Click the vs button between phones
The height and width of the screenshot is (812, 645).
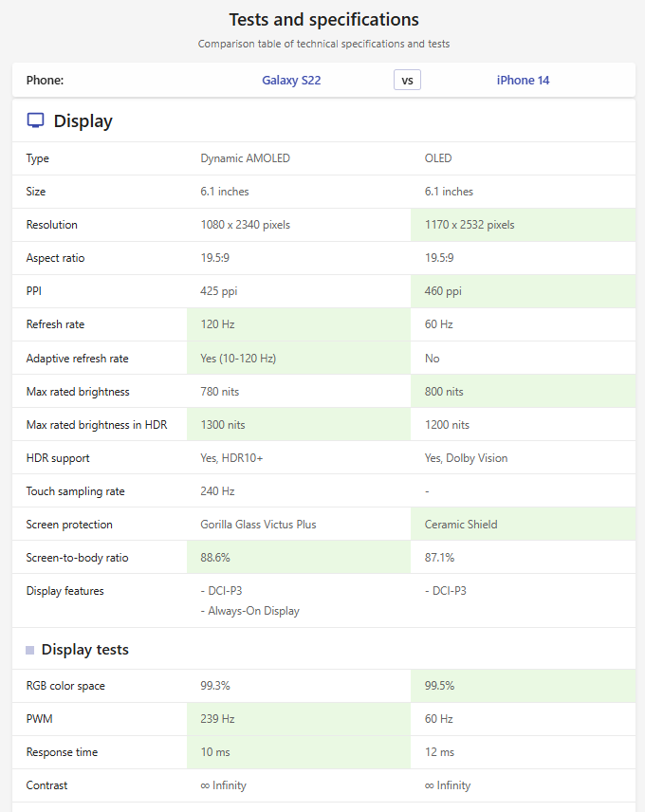407,81
